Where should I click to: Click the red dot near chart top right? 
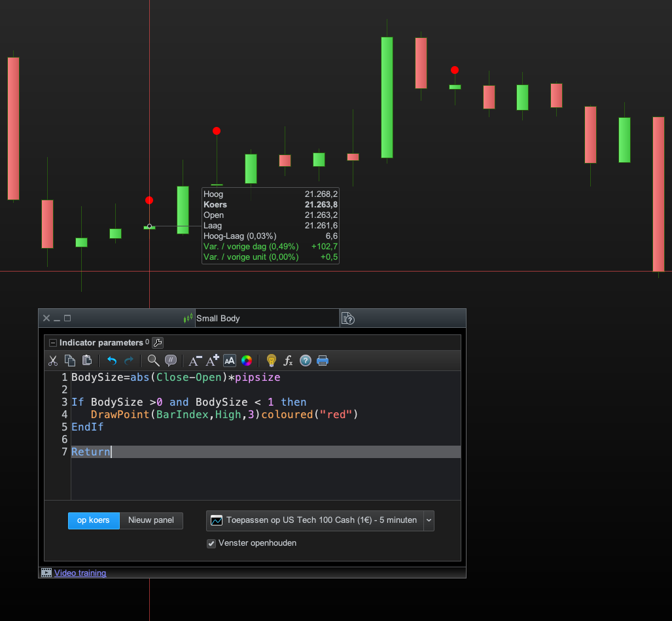(x=455, y=70)
